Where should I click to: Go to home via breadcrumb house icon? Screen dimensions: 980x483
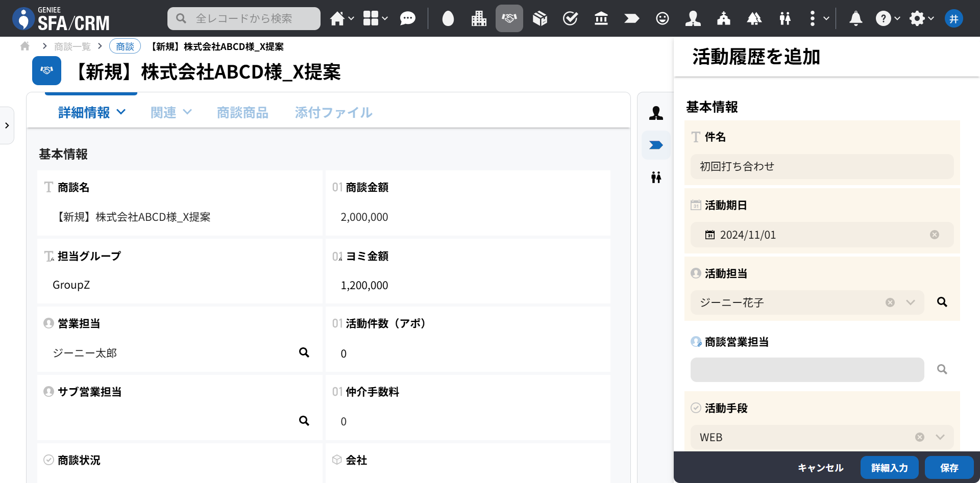click(25, 46)
